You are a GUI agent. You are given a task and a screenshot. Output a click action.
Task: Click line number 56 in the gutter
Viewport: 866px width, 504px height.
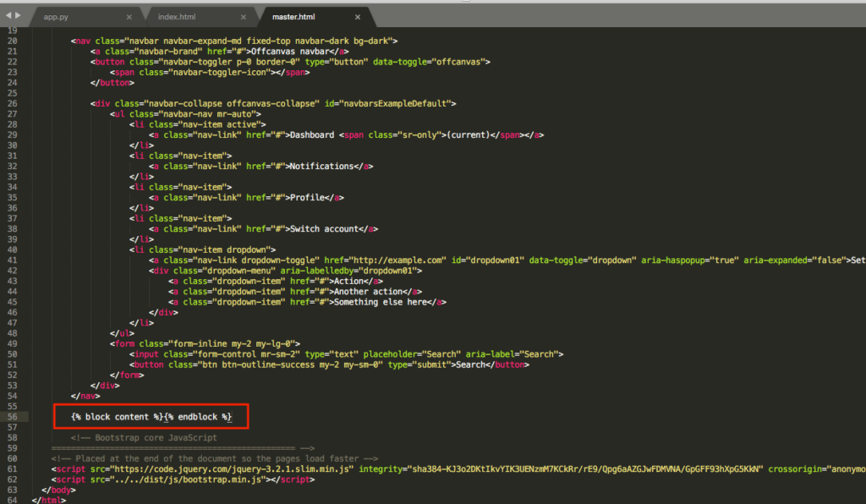11,416
